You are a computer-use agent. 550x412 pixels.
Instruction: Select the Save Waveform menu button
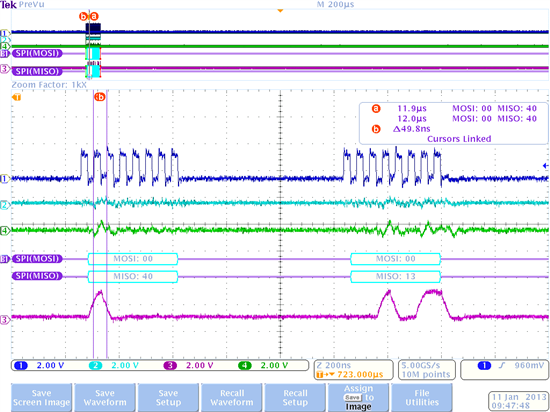click(x=105, y=398)
